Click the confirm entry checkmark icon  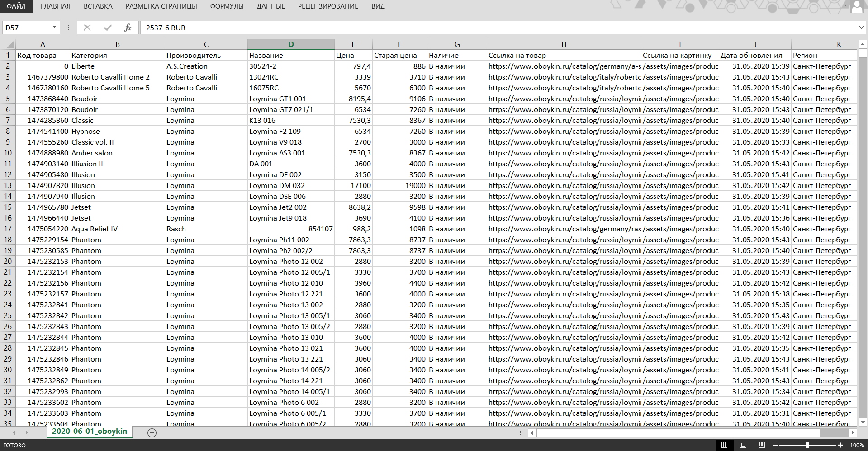[x=108, y=28]
